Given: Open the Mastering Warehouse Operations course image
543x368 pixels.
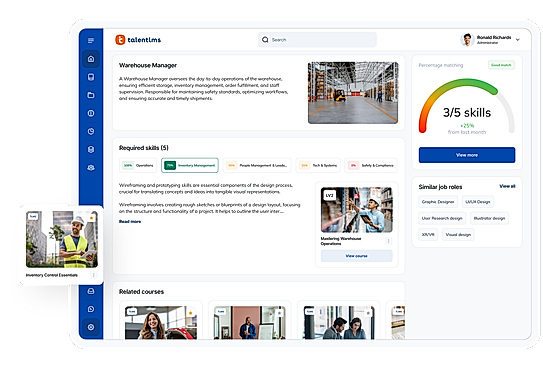Looking at the screenshot, I should click(357, 210).
